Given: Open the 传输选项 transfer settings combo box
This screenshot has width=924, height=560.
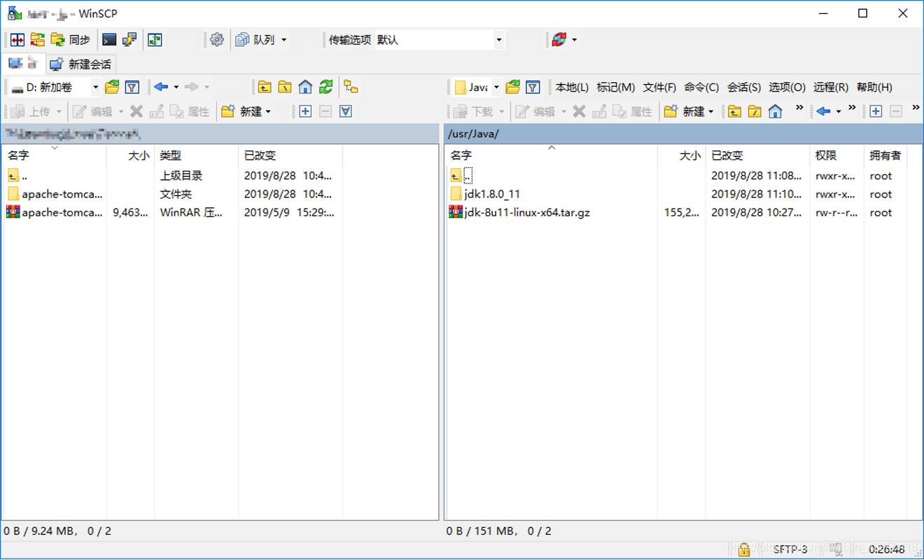Looking at the screenshot, I should [439, 40].
